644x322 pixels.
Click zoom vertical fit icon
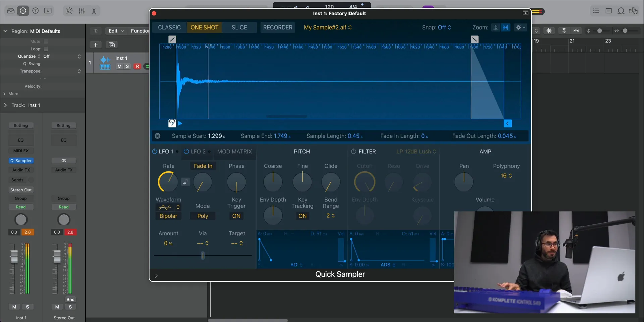496,28
